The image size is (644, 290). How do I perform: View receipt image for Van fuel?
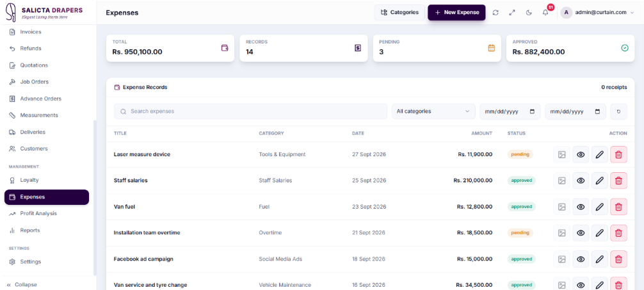(562, 207)
